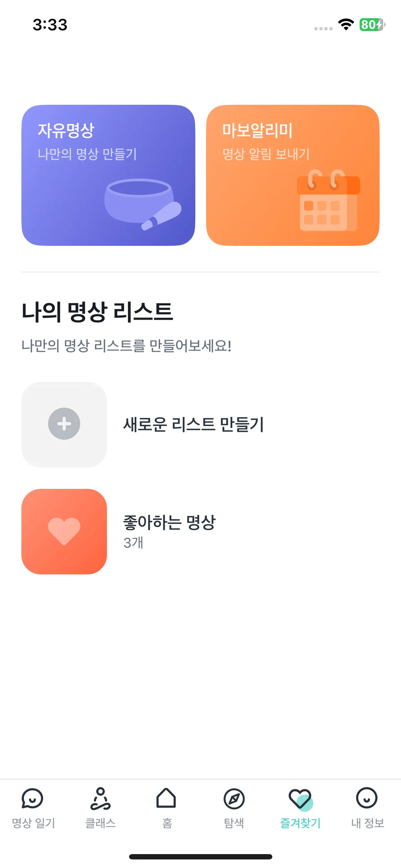This screenshot has height=868, width=401.
Task: Tap the 홈 house icon
Action: (x=166, y=798)
